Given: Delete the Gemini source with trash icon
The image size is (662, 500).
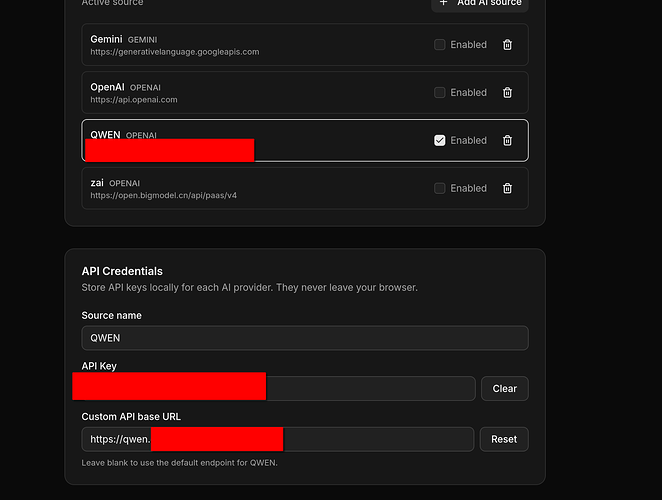Looking at the screenshot, I should click(x=507, y=45).
